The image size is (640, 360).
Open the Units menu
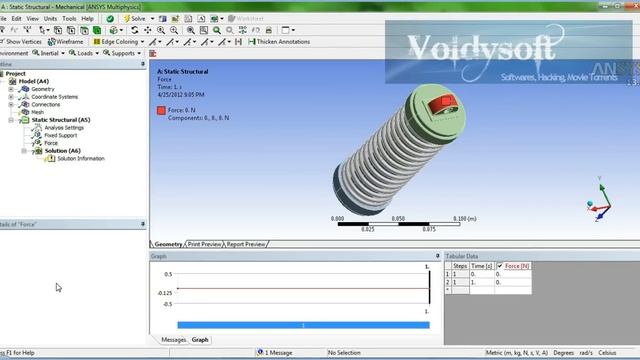(x=50, y=19)
